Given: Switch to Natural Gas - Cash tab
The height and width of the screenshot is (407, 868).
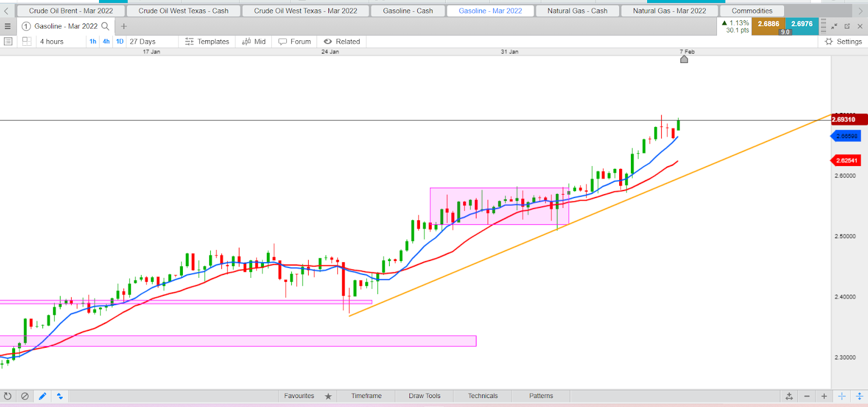Looking at the screenshot, I should [577, 11].
